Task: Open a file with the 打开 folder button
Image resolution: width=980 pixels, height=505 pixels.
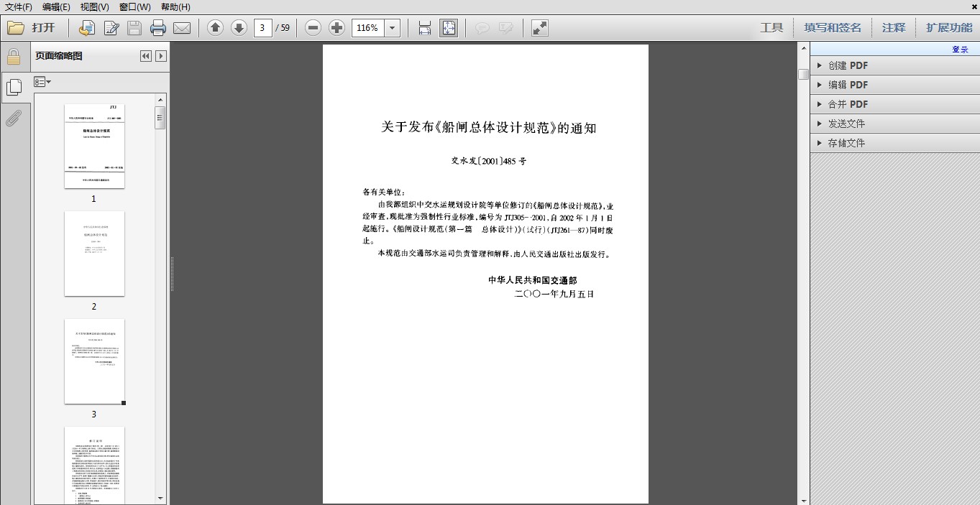Action: [31, 28]
